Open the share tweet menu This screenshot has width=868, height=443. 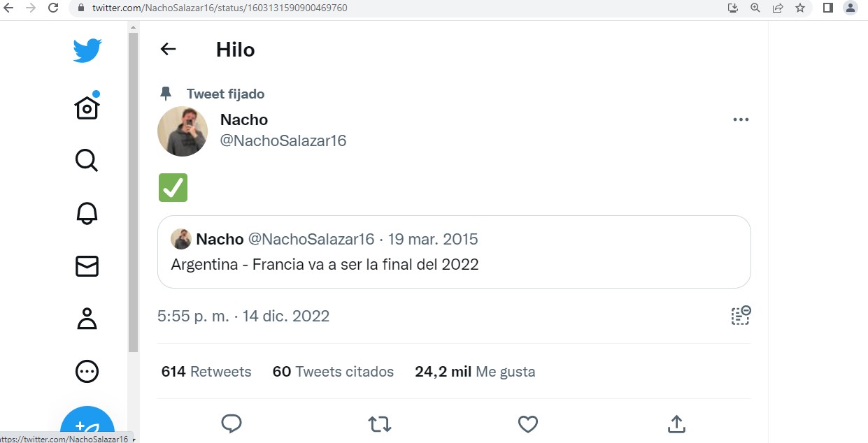pyautogui.click(x=676, y=423)
